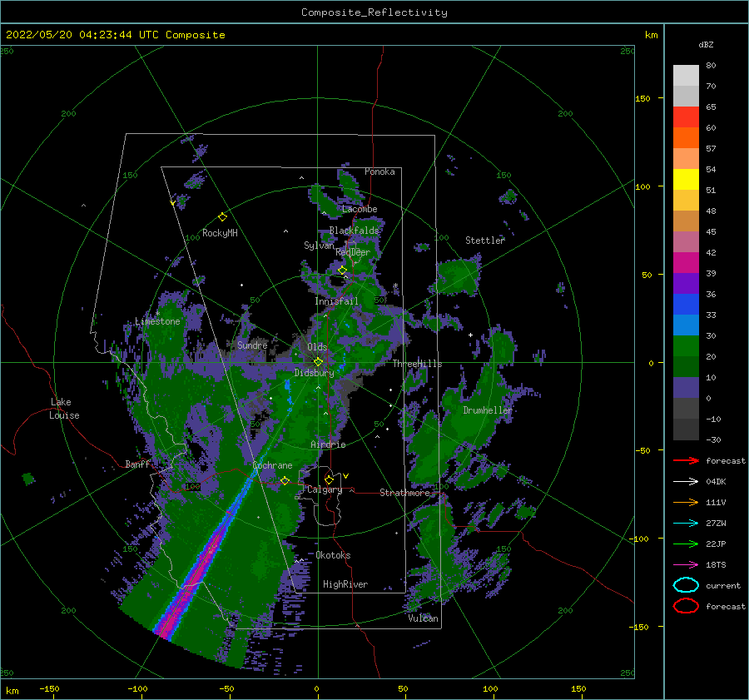The image size is (749, 700).
Task: Click the red 60-65 dBZ color swatch
Action: click(x=686, y=117)
